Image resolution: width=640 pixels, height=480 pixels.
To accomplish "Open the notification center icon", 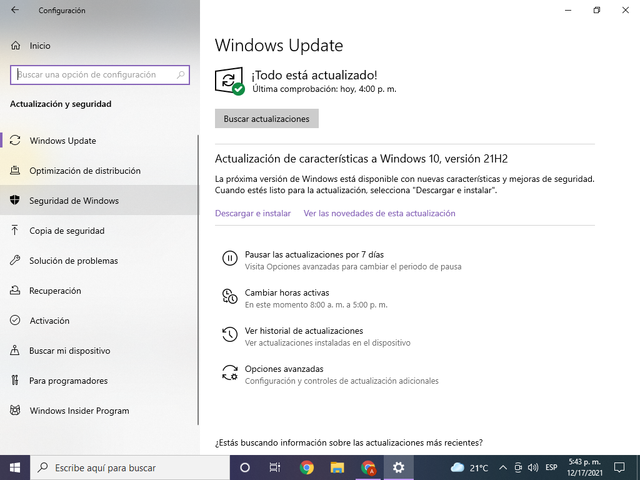I will click(619, 468).
